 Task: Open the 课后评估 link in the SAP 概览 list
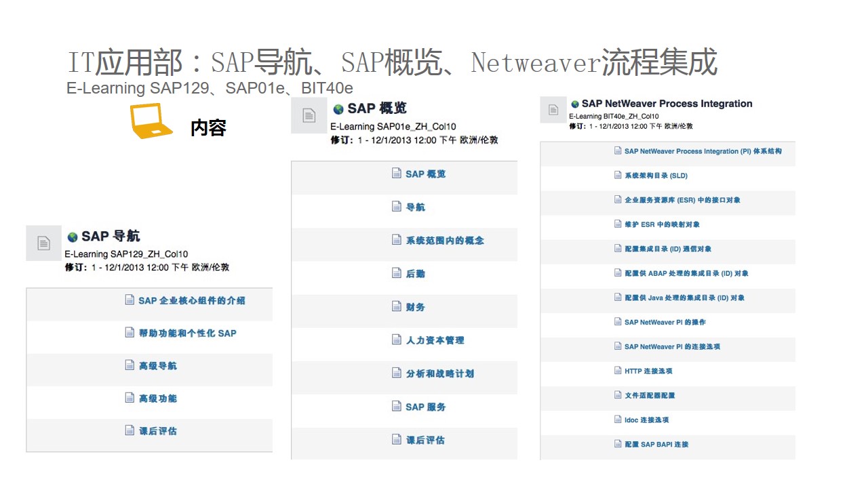(425, 440)
